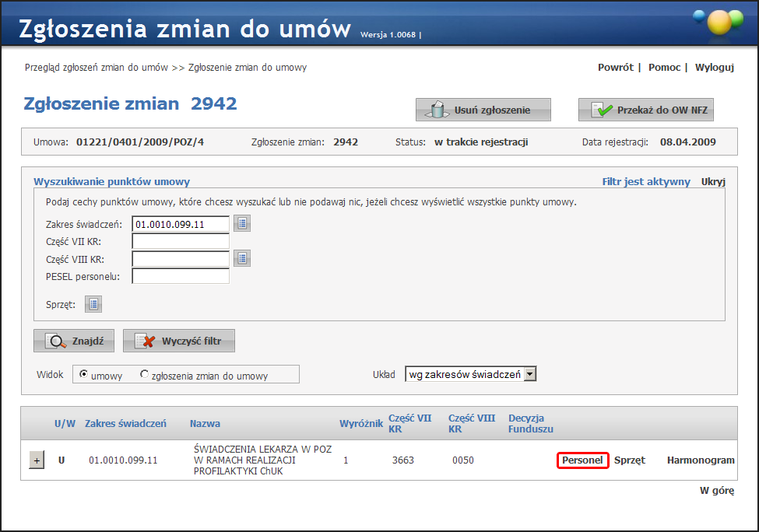Click the W górę link at bottom
Viewport: 759px width, 532px height.
(716, 491)
